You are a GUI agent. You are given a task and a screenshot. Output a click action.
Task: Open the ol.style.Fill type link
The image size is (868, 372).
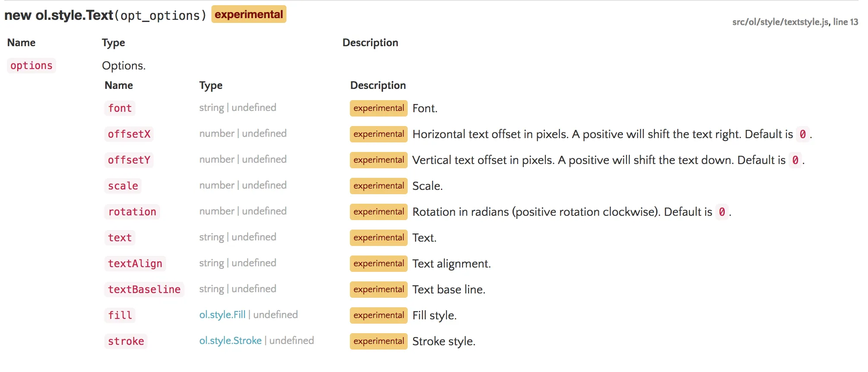(222, 315)
